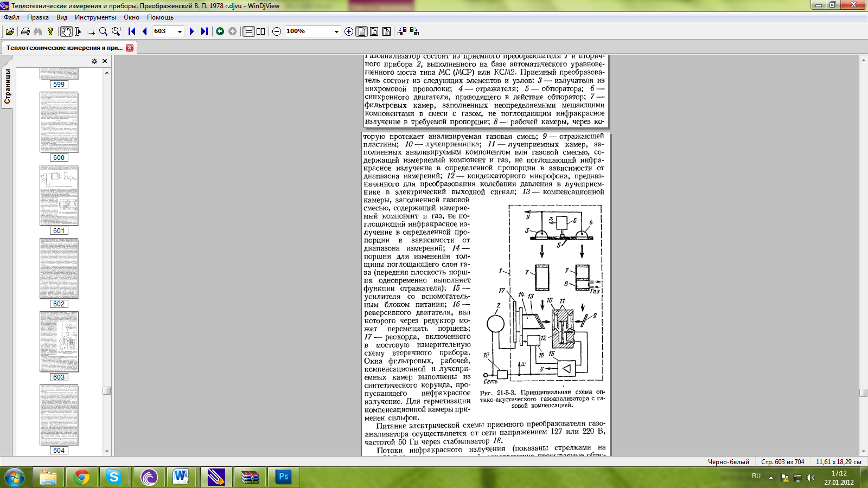Image resolution: width=868 pixels, height=488 pixels.
Task: Click the document vertical scrollbar thumb
Action: (863, 393)
